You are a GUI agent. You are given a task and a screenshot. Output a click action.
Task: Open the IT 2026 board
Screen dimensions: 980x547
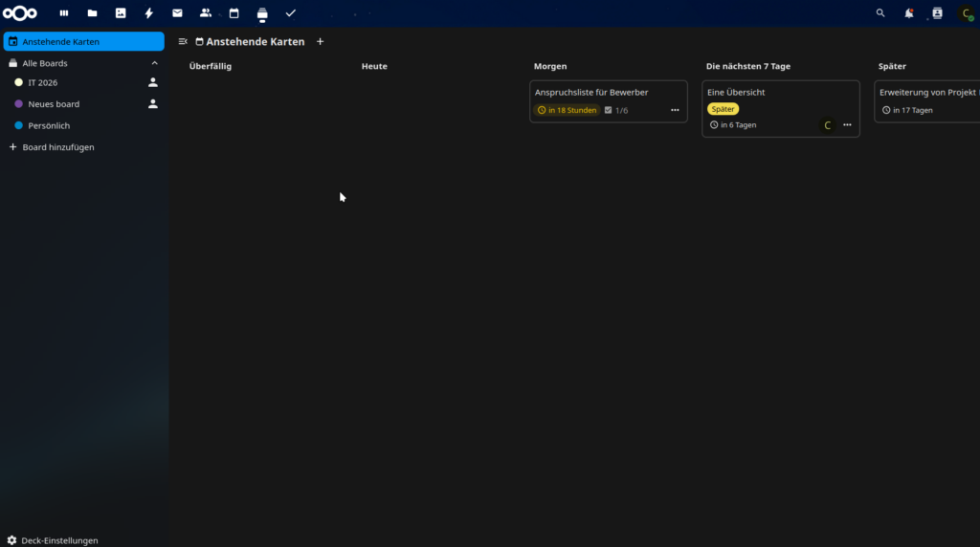tap(43, 83)
